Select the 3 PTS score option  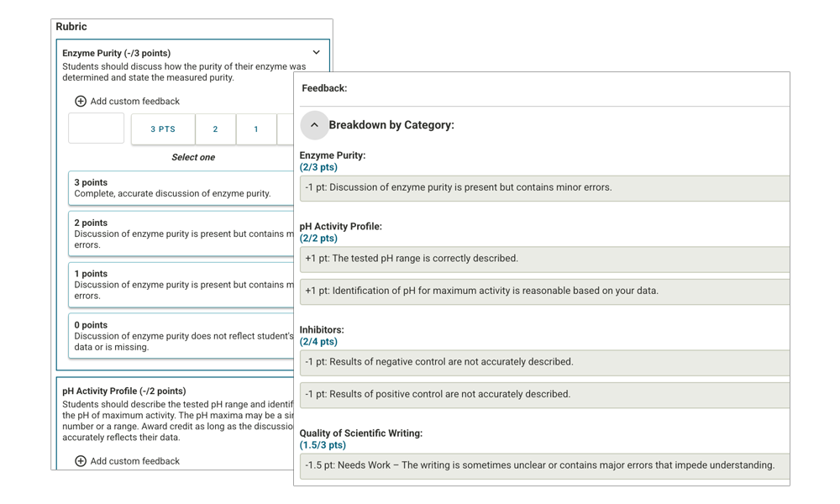click(x=162, y=129)
